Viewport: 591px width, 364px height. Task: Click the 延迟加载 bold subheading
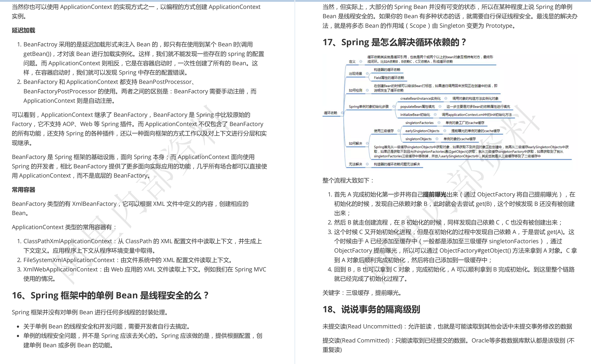23,30
